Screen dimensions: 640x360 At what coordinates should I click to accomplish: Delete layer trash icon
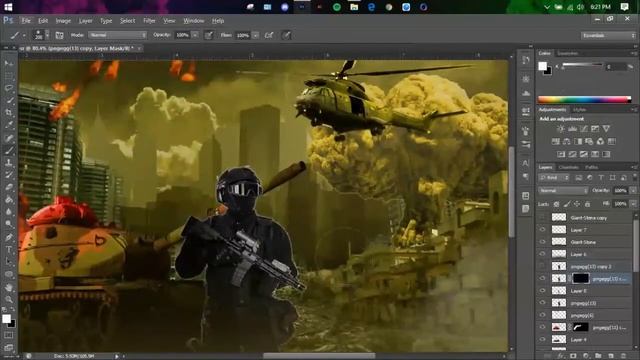623,356
